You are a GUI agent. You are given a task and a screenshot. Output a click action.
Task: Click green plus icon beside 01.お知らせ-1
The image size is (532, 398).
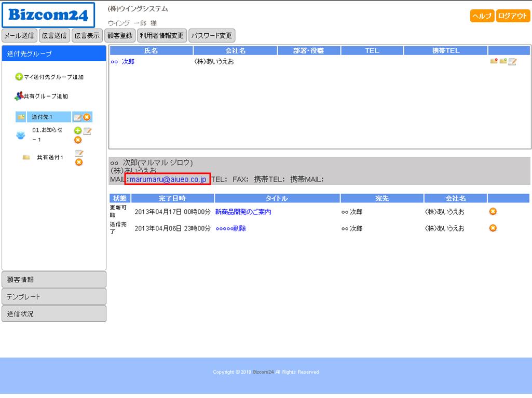pyautogui.click(x=78, y=131)
